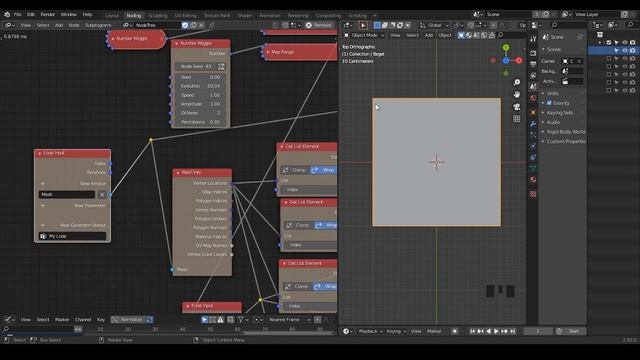
Task: Toggle the camera view gizmo
Action: (x=517, y=107)
